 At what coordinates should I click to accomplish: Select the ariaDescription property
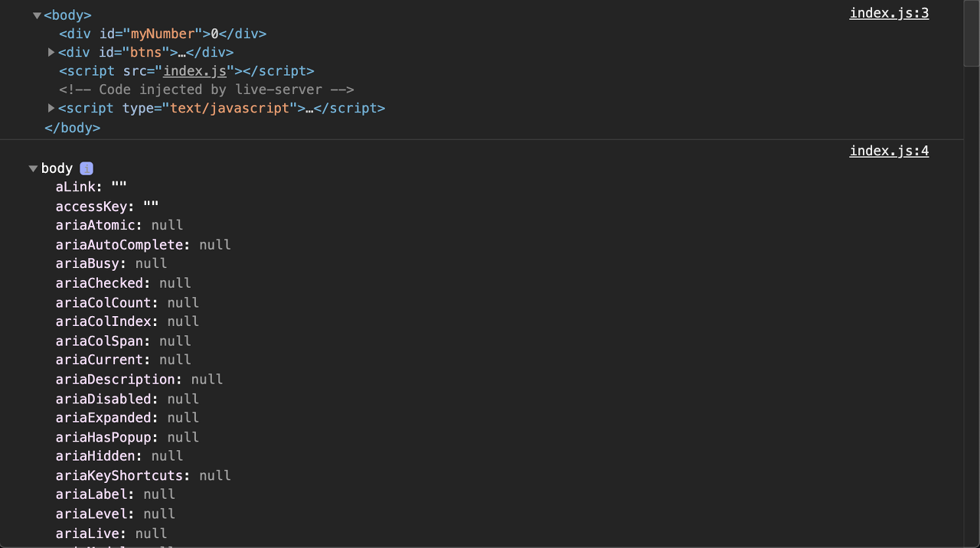coord(139,380)
